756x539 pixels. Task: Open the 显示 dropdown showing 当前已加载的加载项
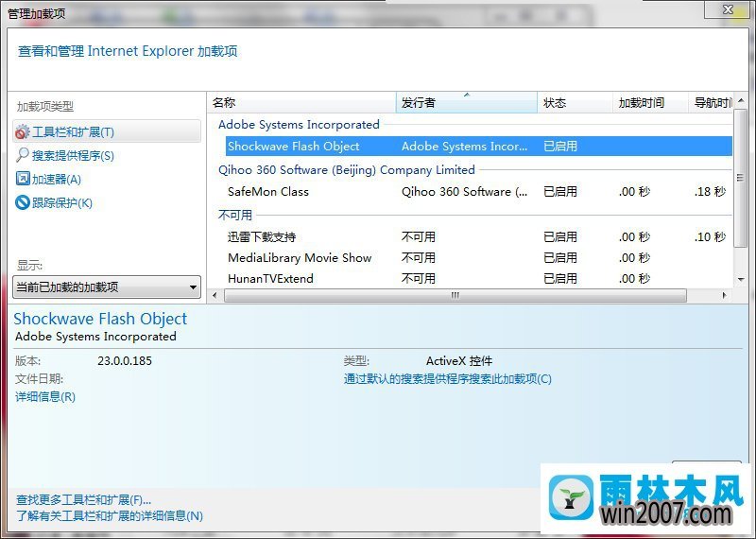click(107, 287)
